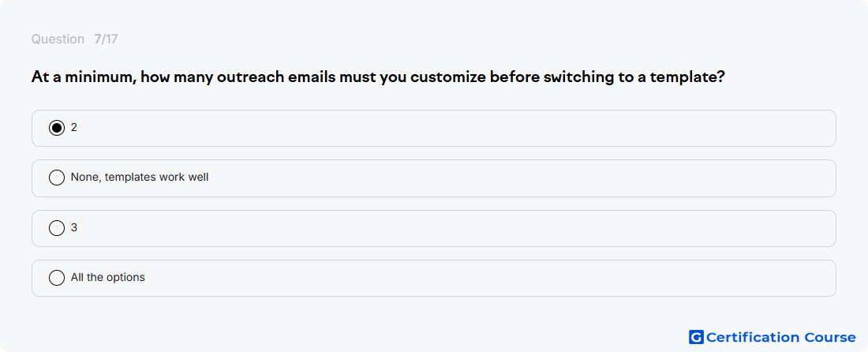Pick the 'All the options' radio button
Image resolution: width=868 pixels, height=352 pixels.
(x=57, y=278)
